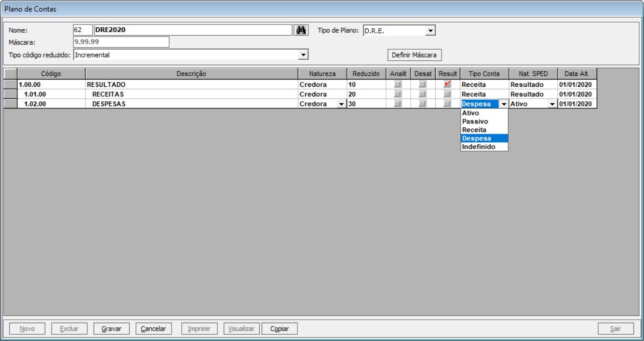Click the Código column header
This screenshot has width=644, height=341.
pyautogui.click(x=51, y=74)
